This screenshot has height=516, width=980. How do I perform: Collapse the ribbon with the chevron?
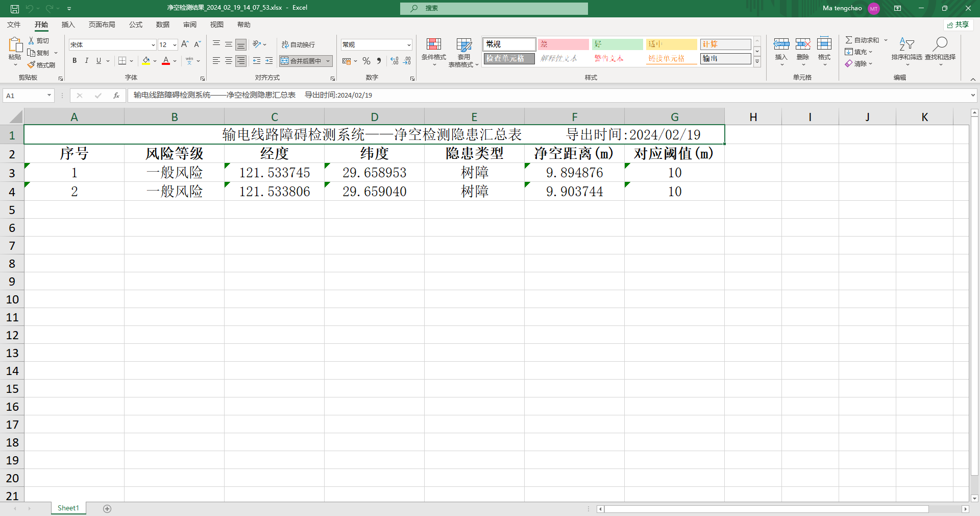973,79
